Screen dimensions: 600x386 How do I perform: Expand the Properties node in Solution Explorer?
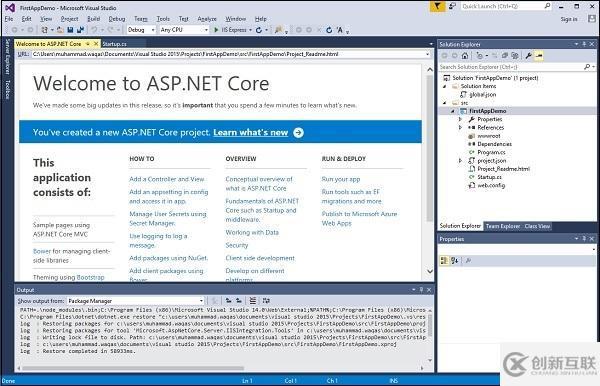point(460,119)
